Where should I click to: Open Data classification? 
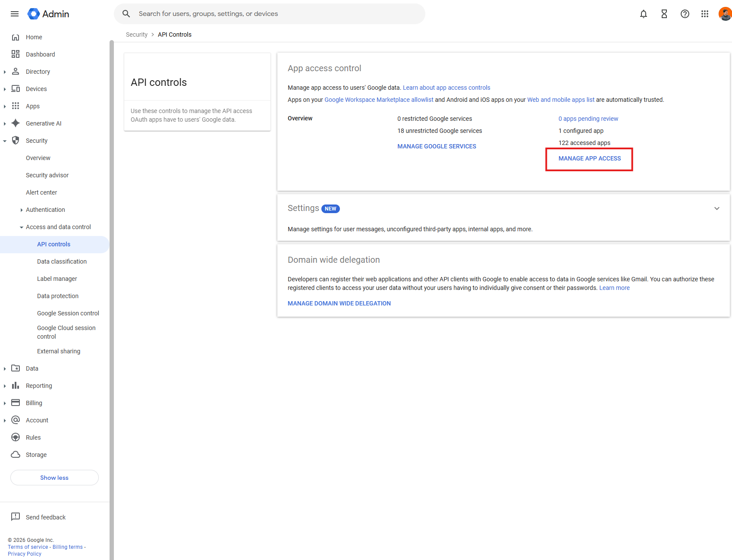coord(62,261)
